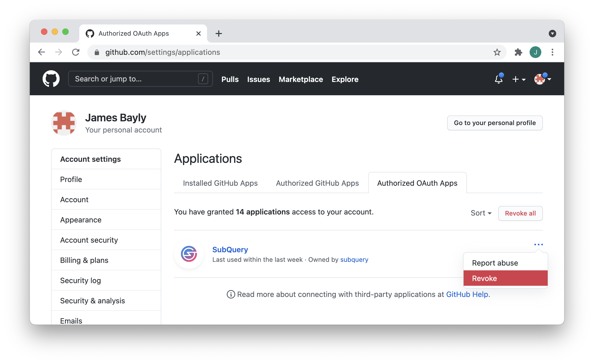Image resolution: width=594 pixels, height=364 pixels.
Task: Expand the plus create-new dropdown
Action: click(x=519, y=79)
